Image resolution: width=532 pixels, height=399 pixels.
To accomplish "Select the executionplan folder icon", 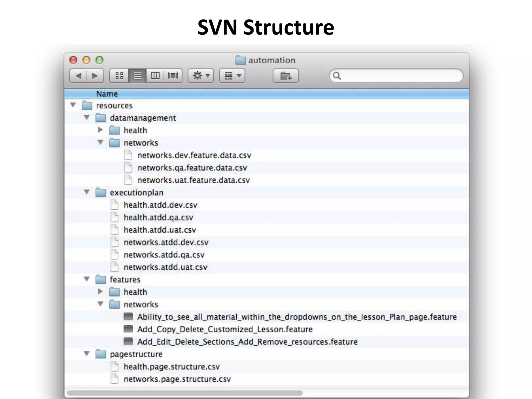I will pyautogui.click(x=101, y=192).
